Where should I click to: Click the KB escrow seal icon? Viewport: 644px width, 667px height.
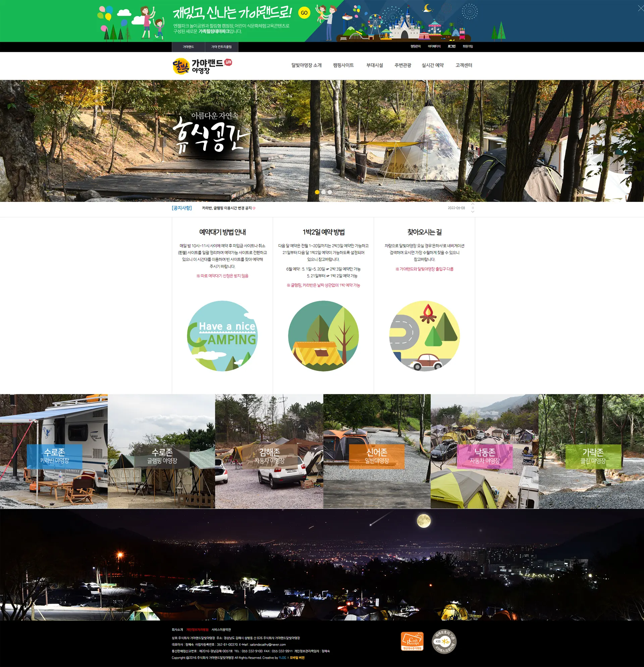pyautogui.click(x=443, y=641)
